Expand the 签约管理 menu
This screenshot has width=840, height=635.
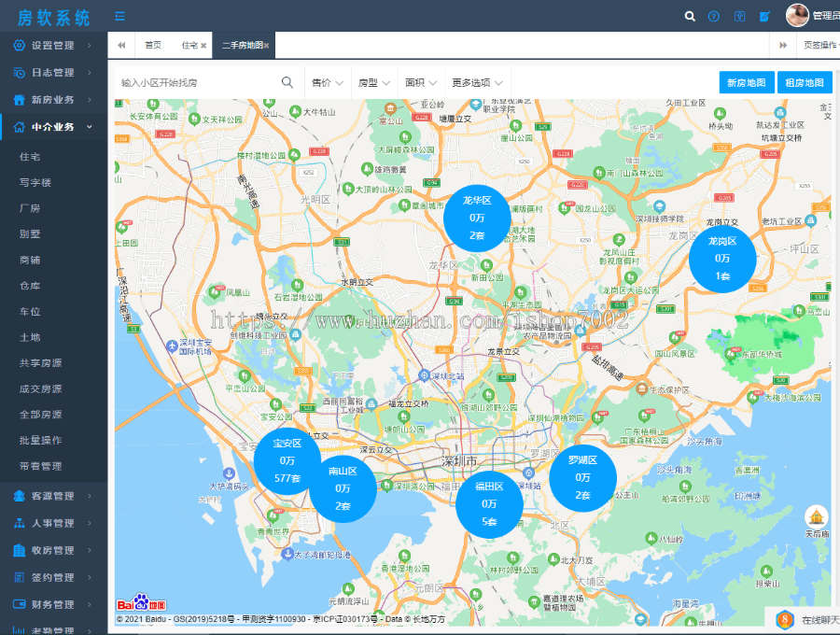pyautogui.click(x=53, y=578)
